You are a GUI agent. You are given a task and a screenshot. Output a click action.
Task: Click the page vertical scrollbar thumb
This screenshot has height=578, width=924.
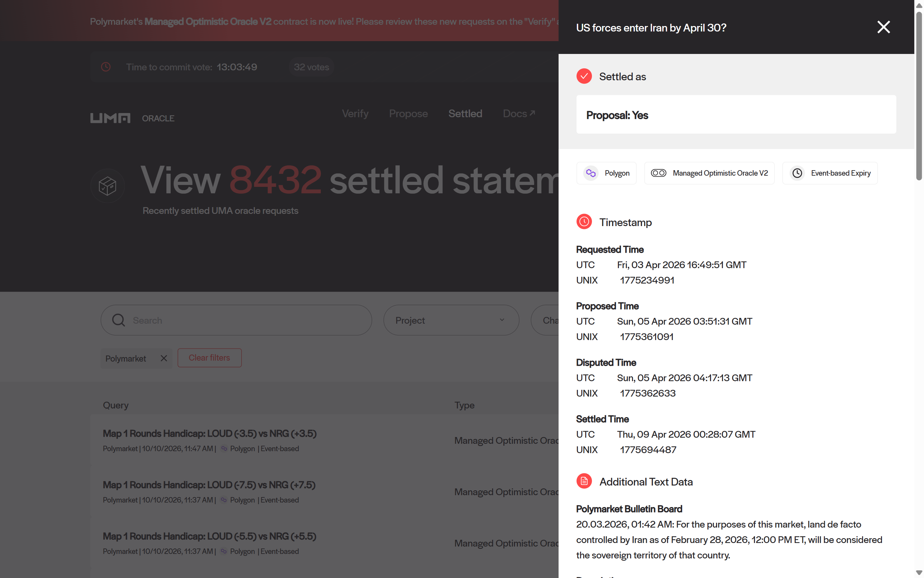tap(919, 96)
